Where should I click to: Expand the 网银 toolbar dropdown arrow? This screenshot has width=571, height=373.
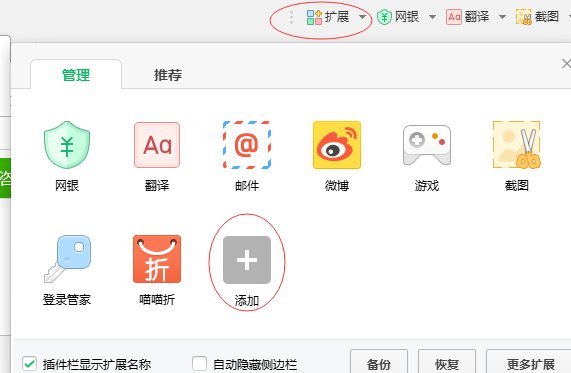pos(432,17)
